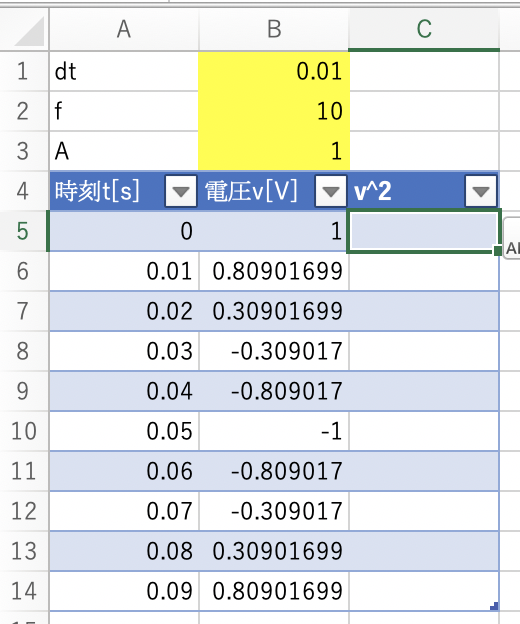Image resolution: width=520 pixels, height=624 pixels.
Task: Click the v^2 table header cell
Action: pos(424,191)
